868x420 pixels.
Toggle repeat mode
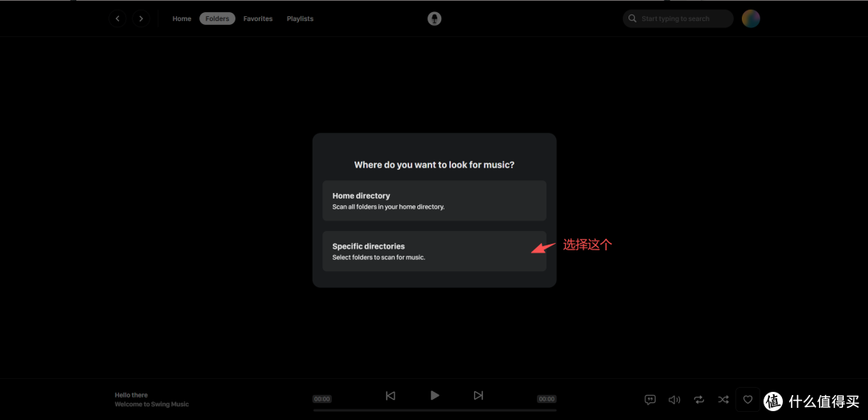point(698,400)
